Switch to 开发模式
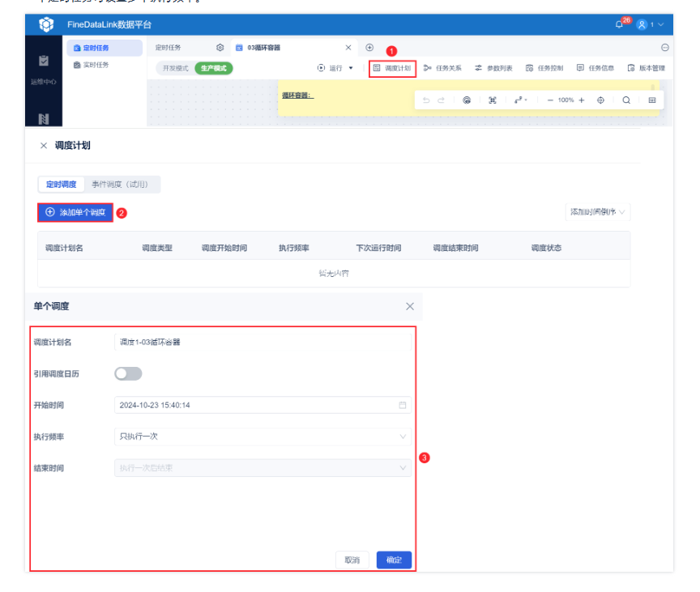This screenshot has width=700, height=592. pos(175,68)
